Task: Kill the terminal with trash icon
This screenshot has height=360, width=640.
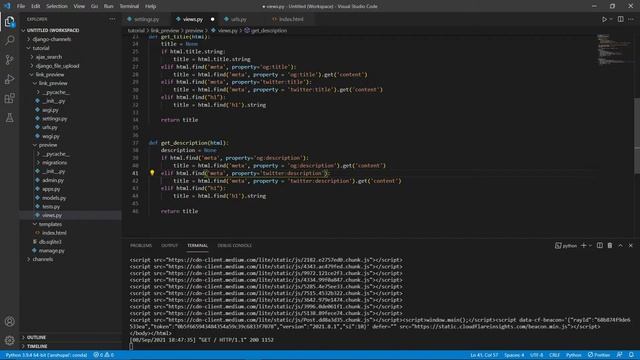Action: click(610, 245)
